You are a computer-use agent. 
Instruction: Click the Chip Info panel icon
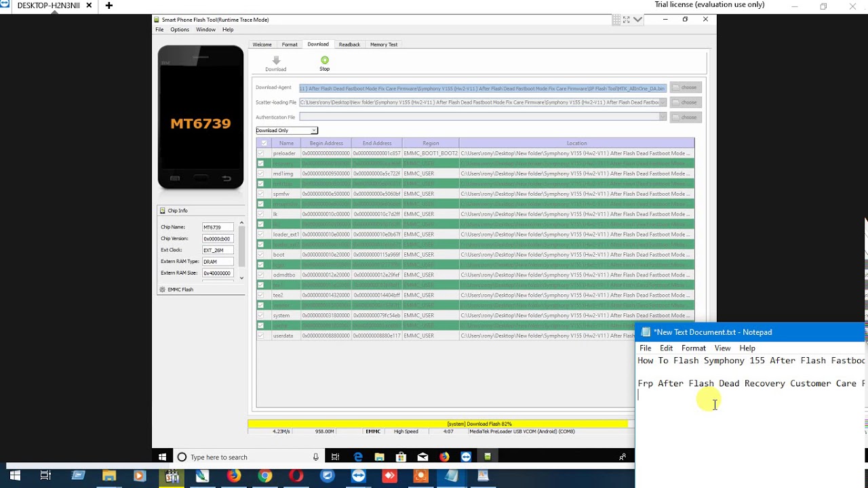(x=162, y=211)
